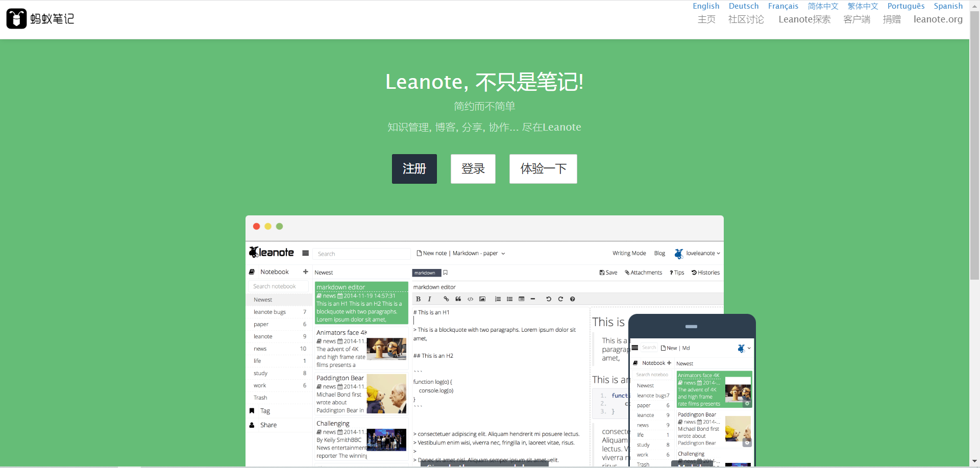Click the Paddington Bear note thumbnail

386,393
